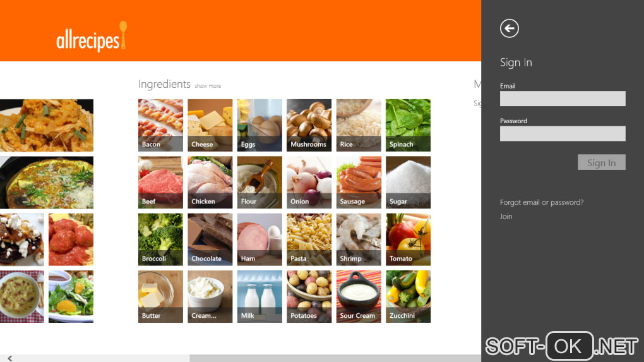Select the Bacon ingredient tile
The height and width of the screenshot is (362, 644).
pos(160,125)
